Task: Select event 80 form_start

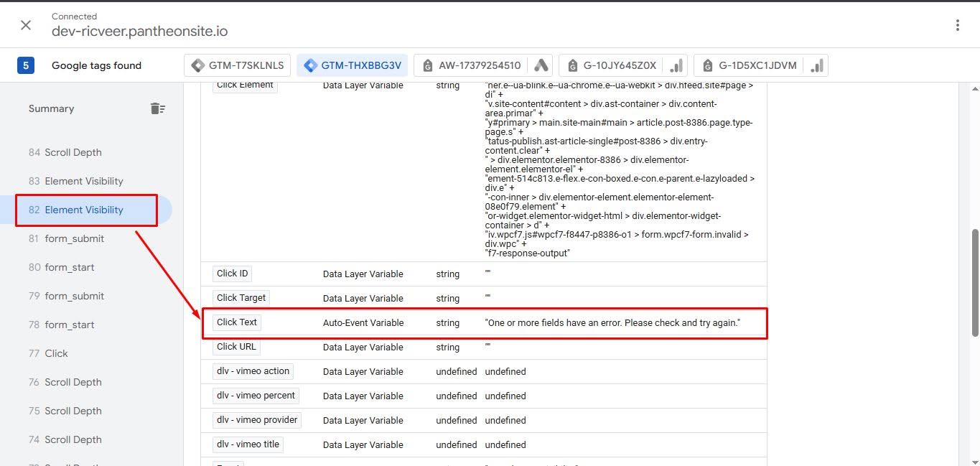Action: (x=62, y=267)
